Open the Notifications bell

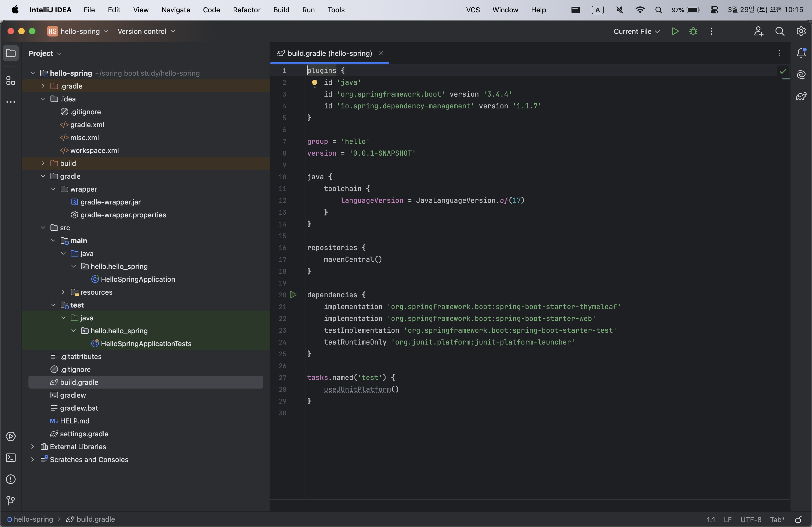point(801,53)
